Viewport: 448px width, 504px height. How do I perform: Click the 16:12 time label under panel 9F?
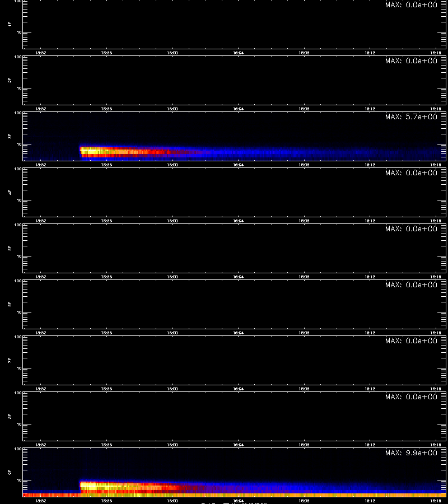tap(370, 501)
